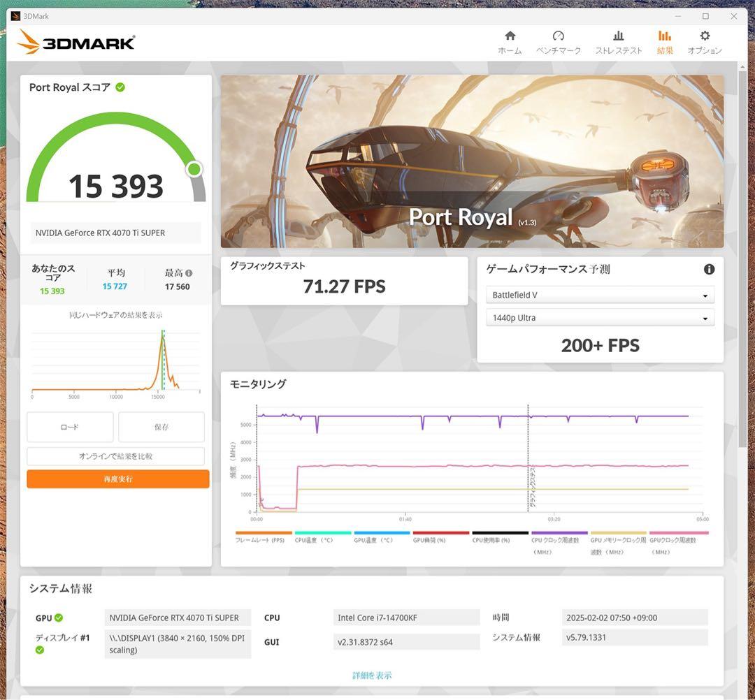The image size is (755, 700).
Task: Open オプション with the gear icon
Action: pos(705,41)
